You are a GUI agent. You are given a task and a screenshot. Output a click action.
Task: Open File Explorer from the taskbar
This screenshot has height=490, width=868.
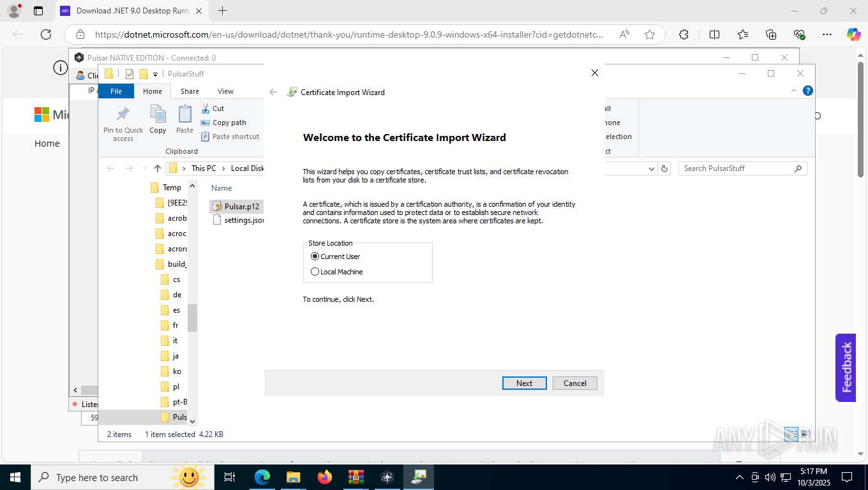pyautogui.click(x=293, y=477)
